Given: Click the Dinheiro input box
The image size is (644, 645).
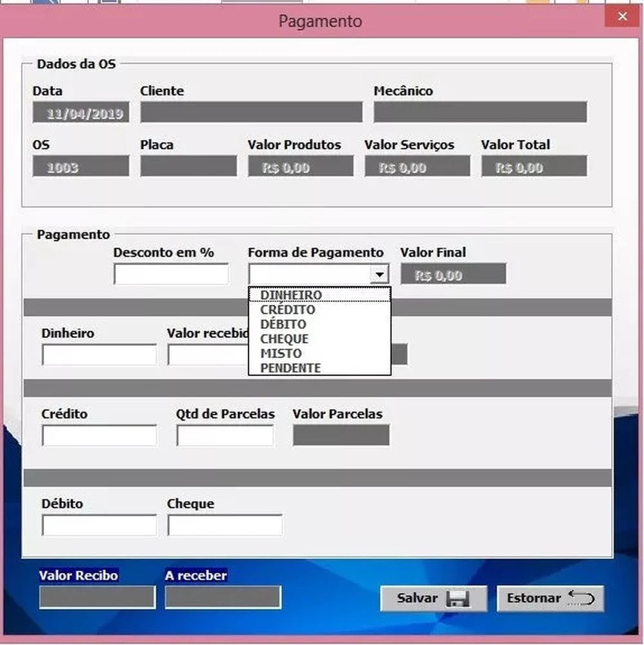Looking at the screenshot, I should click(98, 354).
